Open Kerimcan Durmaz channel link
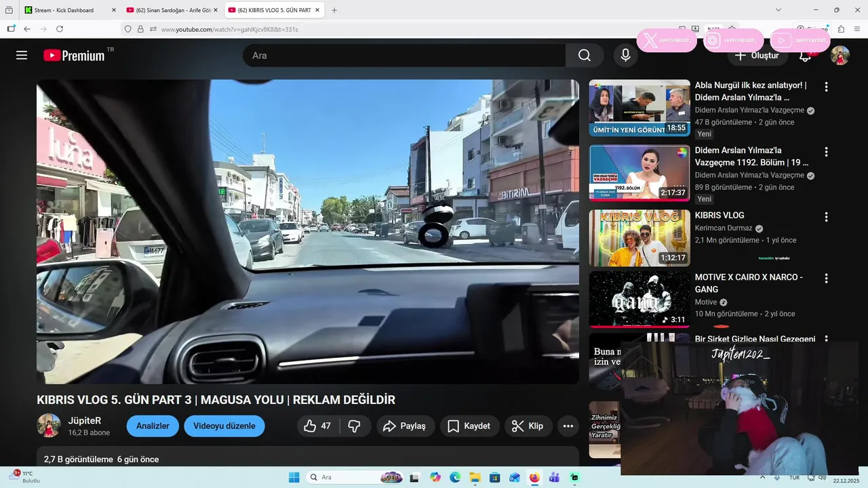The width and height of the screenshot is (868, 488). (724, 228)
